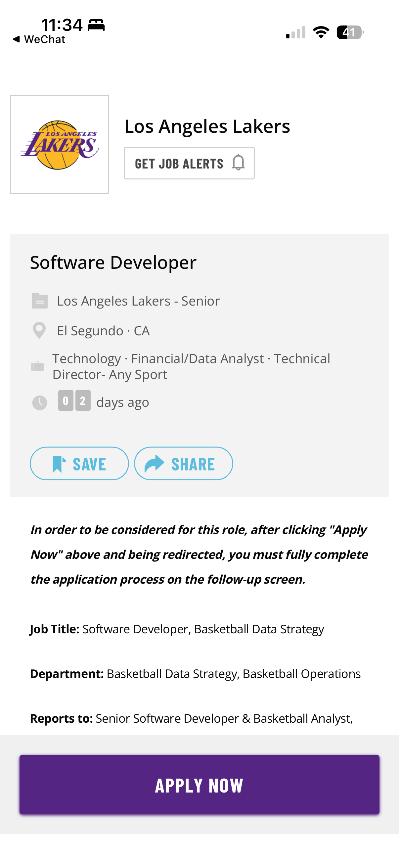Click the document icon near Lakers - Senior

(39, 301)
